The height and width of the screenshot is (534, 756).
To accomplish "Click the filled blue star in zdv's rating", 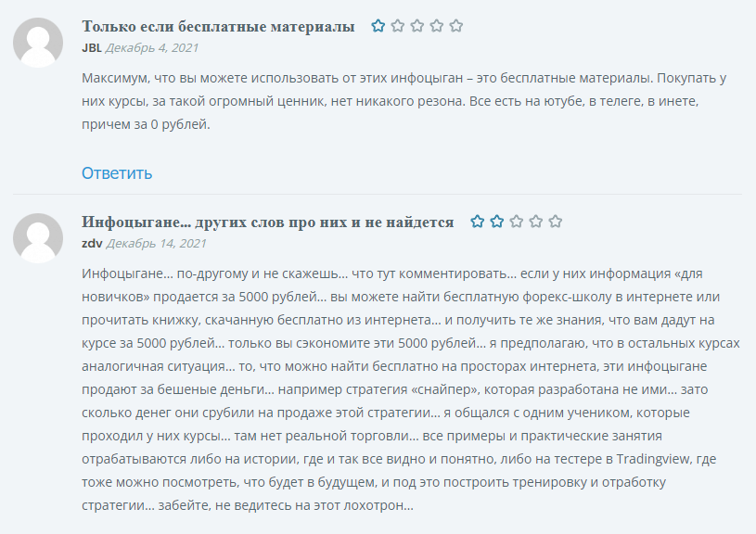I will click(x=477, y=222).
